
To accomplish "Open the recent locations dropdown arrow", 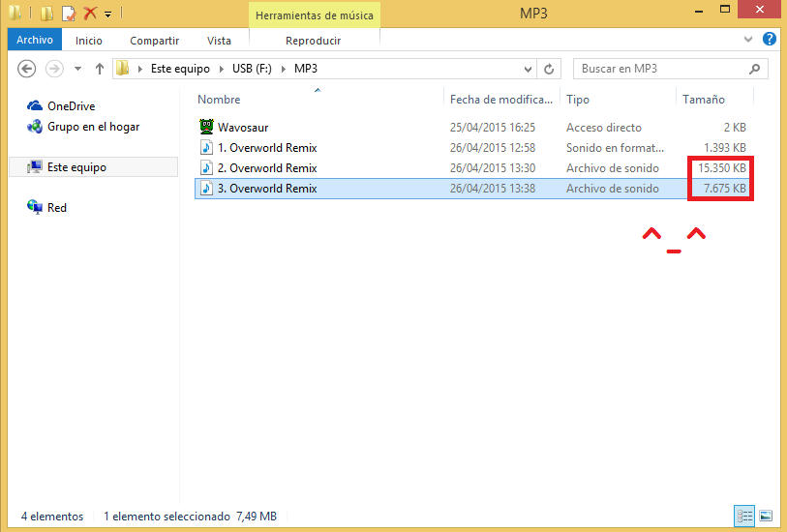I will click(x=76, y=69).
